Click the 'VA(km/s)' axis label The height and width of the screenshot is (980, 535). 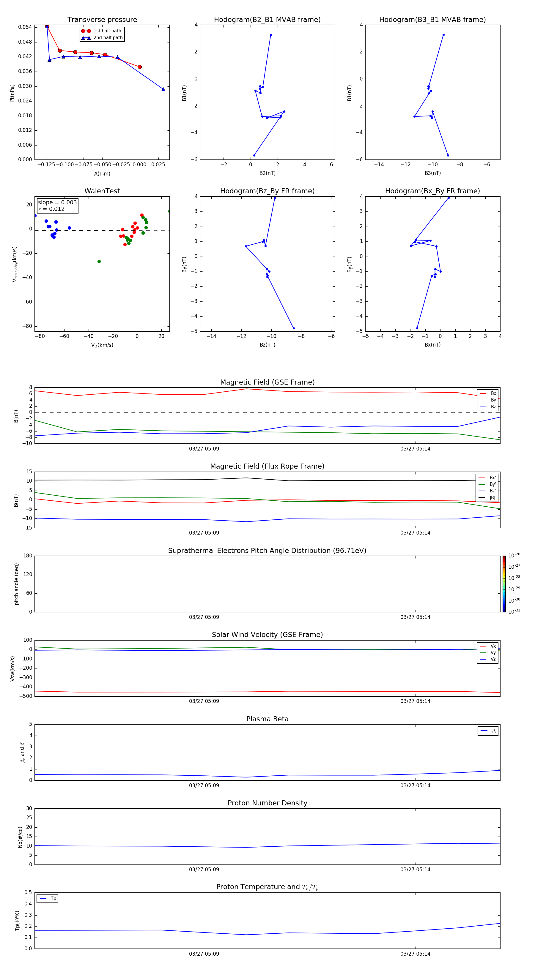click(102, 345)
